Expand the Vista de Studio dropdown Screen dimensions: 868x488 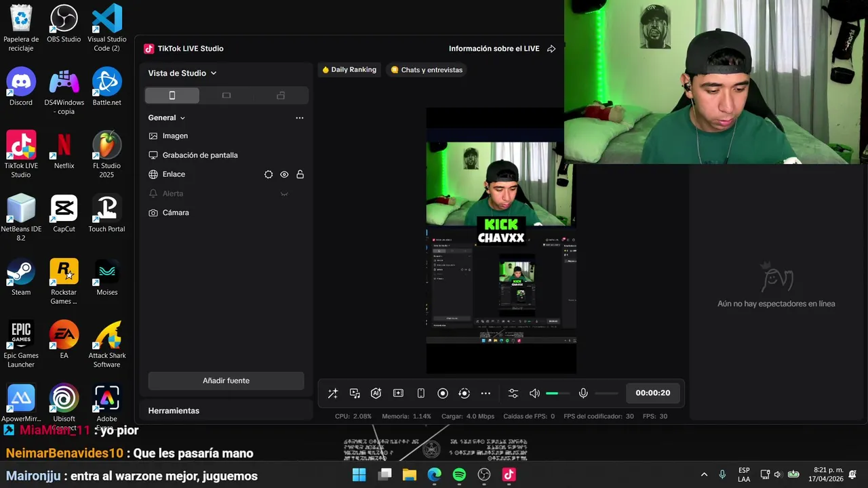point(182,73)
